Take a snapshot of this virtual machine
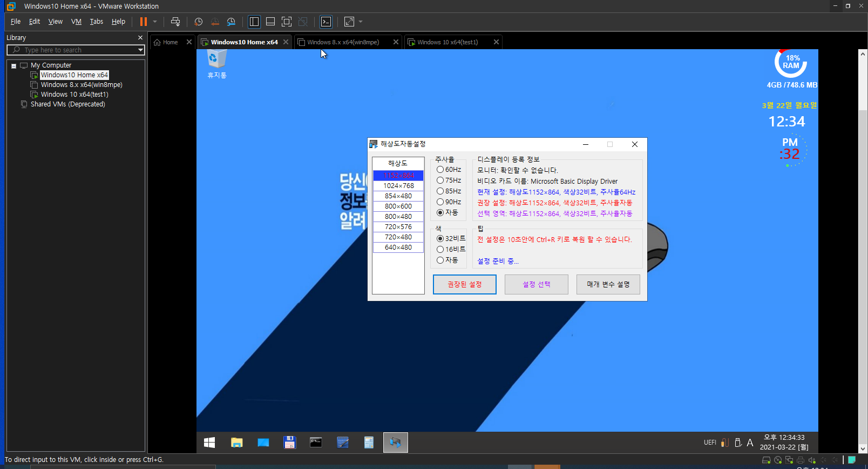This screenshot has height=469, width=868. (x=198, y=22)
